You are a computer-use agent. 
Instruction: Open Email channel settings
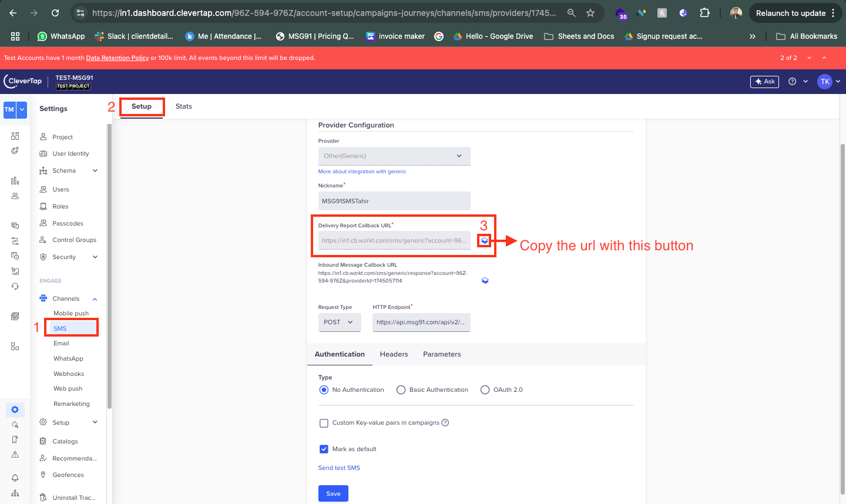(x=61, y=343)
